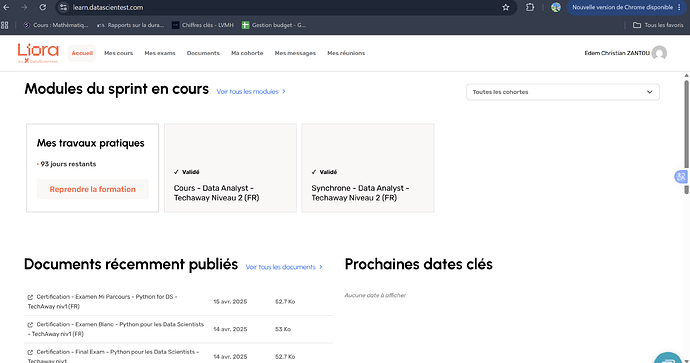Open the apps grid icon in bookmarks bar
Screen dimensions: 690x363
(x=5, y=25)
